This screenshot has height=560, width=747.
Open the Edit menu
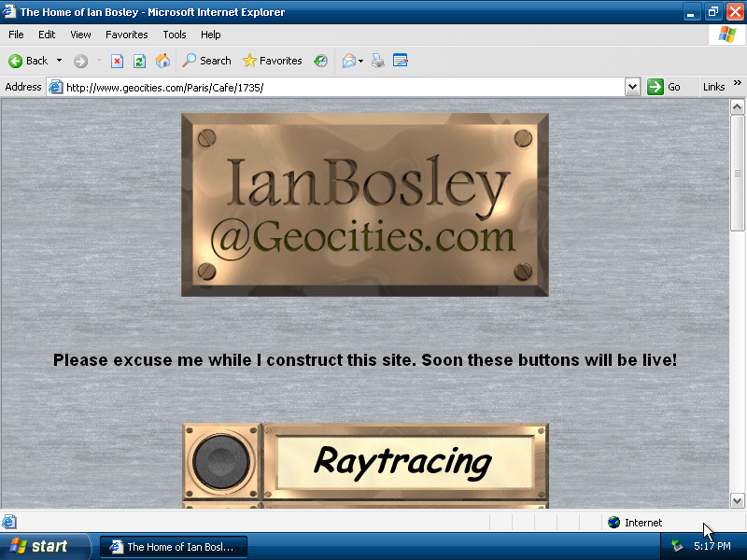47,35
